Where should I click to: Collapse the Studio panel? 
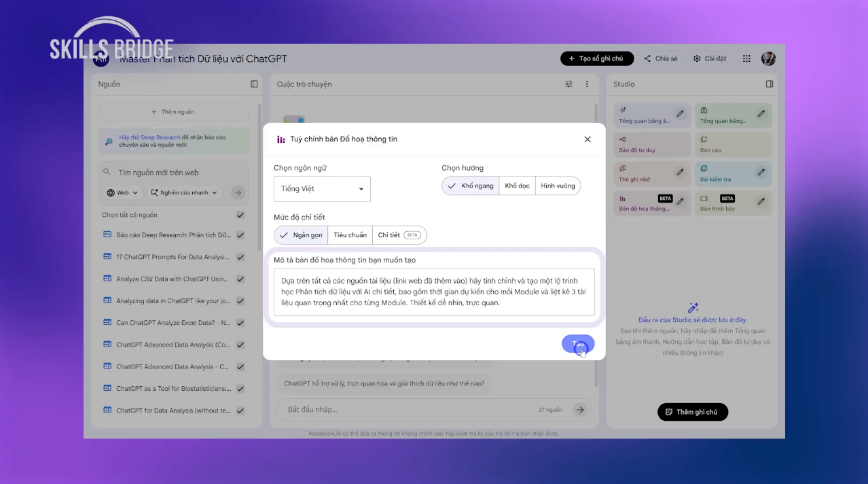(769, 84)
